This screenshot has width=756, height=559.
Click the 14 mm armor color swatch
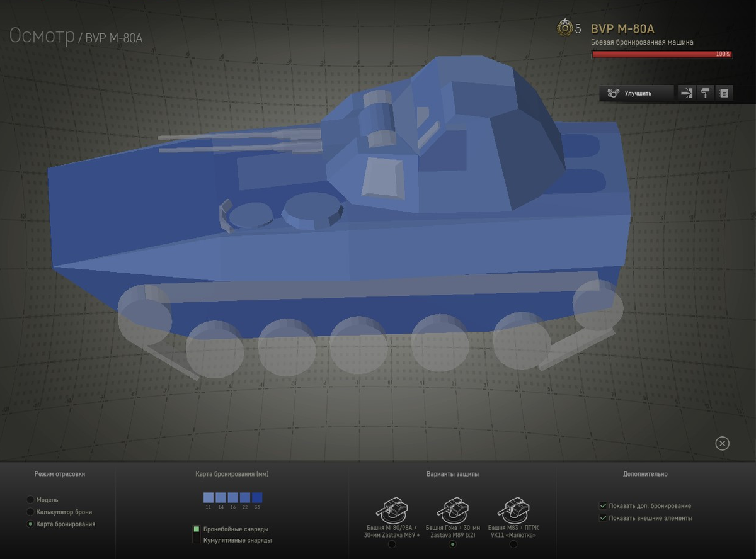[x=220, y=497]
